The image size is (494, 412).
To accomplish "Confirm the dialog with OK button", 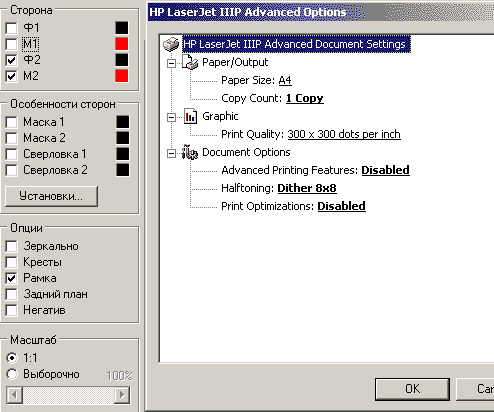I will [x=412, y=389].
